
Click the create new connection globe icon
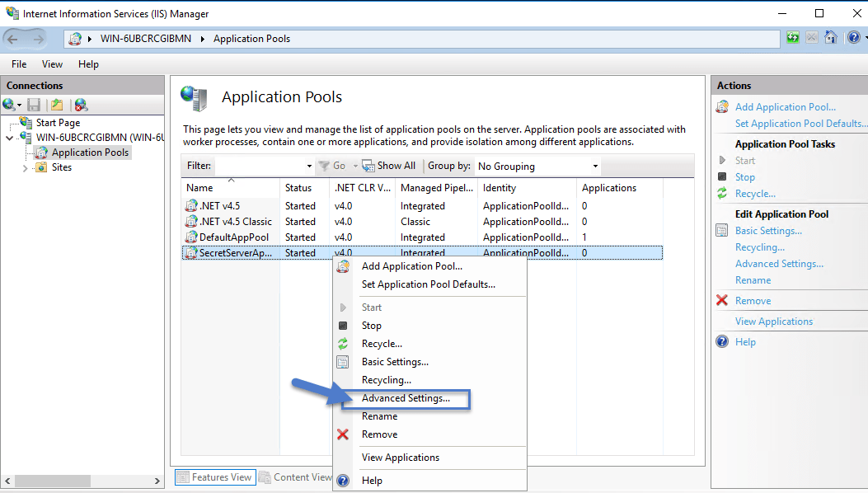9,105
